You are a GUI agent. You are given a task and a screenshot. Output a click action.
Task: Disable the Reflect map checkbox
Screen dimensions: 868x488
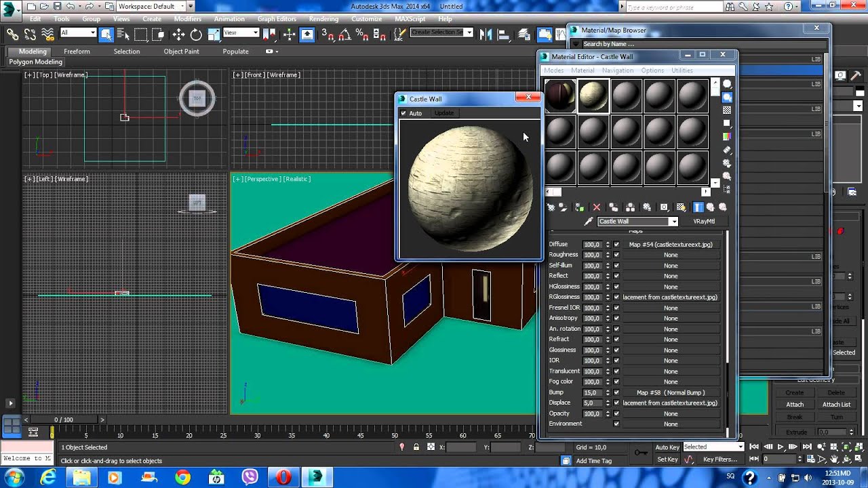[x=616, y=276]
